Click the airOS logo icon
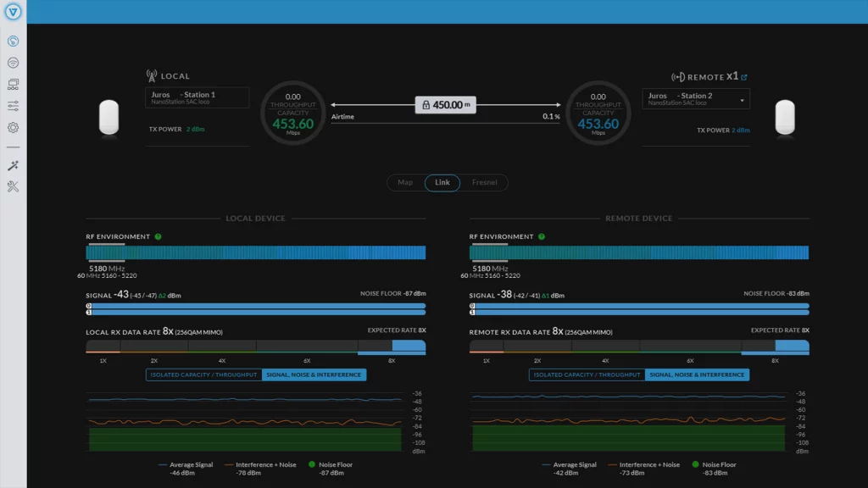 point(13,12)
